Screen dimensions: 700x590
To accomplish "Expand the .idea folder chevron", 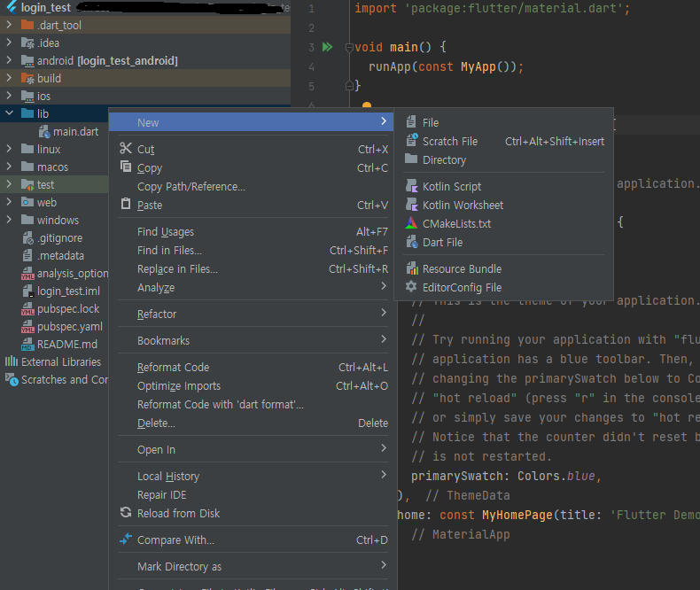I will click(x=9, y=43).
